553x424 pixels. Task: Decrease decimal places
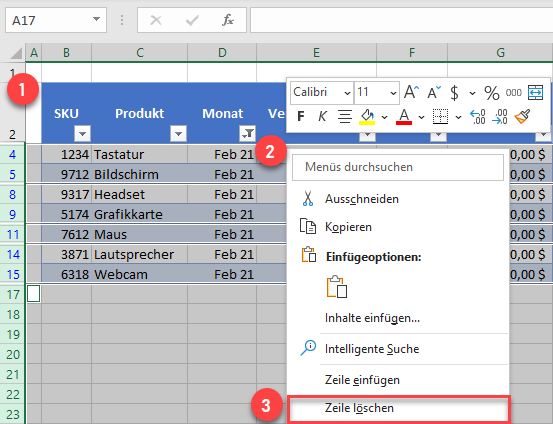tap(500, 116)
